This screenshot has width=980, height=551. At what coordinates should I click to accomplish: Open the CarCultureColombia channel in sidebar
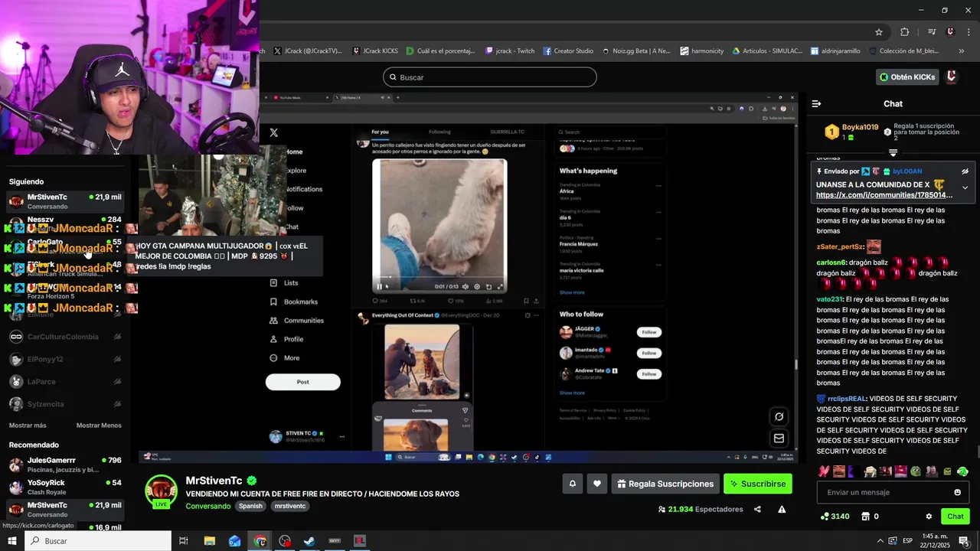[65, 337]
